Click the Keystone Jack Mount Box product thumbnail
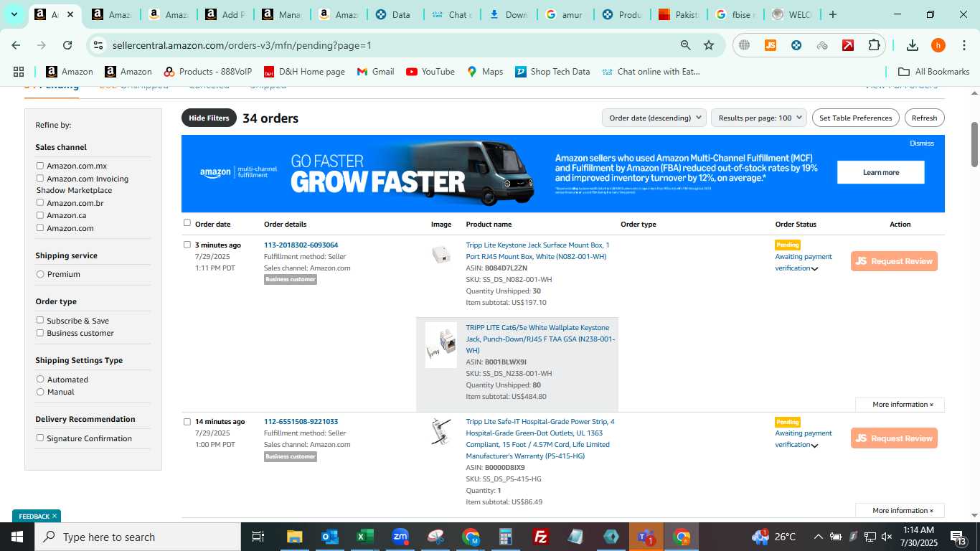Viewport: 980px width, 551px height. click(441, 254)
